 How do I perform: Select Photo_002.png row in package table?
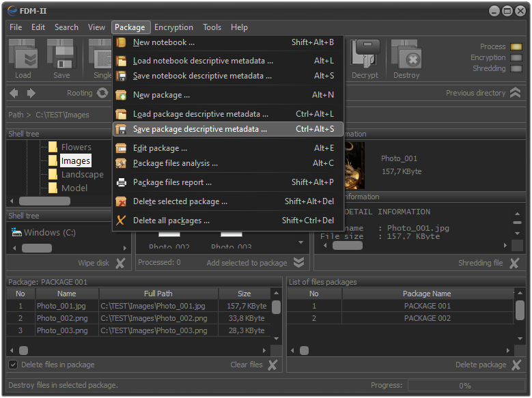click(x=139, y=318)
